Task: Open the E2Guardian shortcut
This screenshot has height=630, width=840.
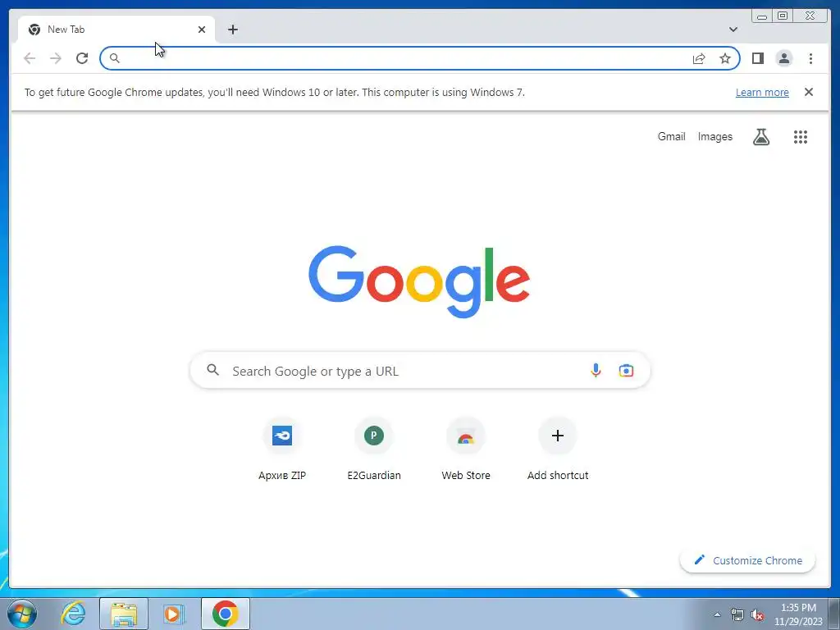Action: pos(374,450)
